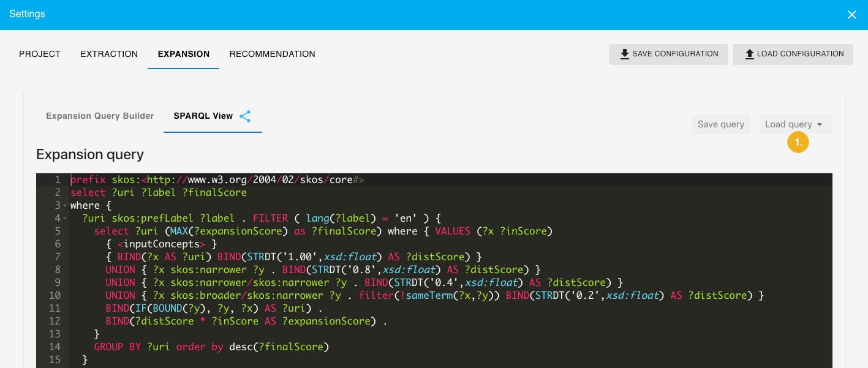This screenshot has height=368, width=868.
Task: Click the orange "1" badge below Load query
Action: point(798,142)
